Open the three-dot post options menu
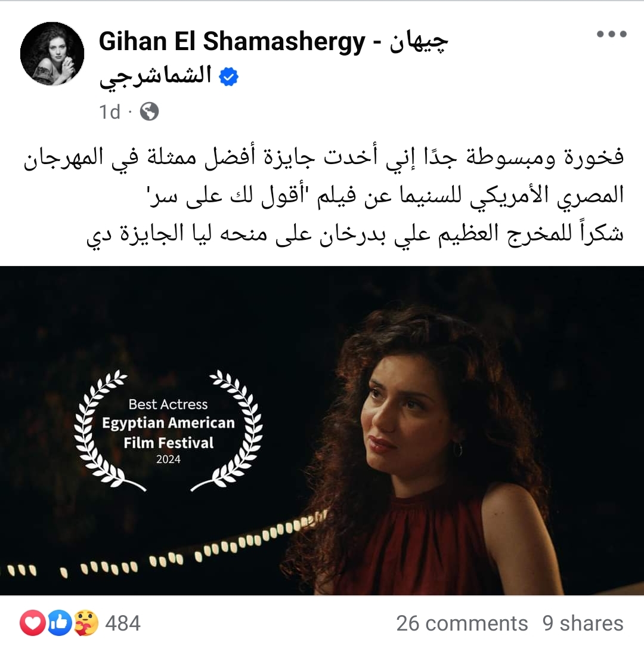644x664 pixels. (611, 34)
